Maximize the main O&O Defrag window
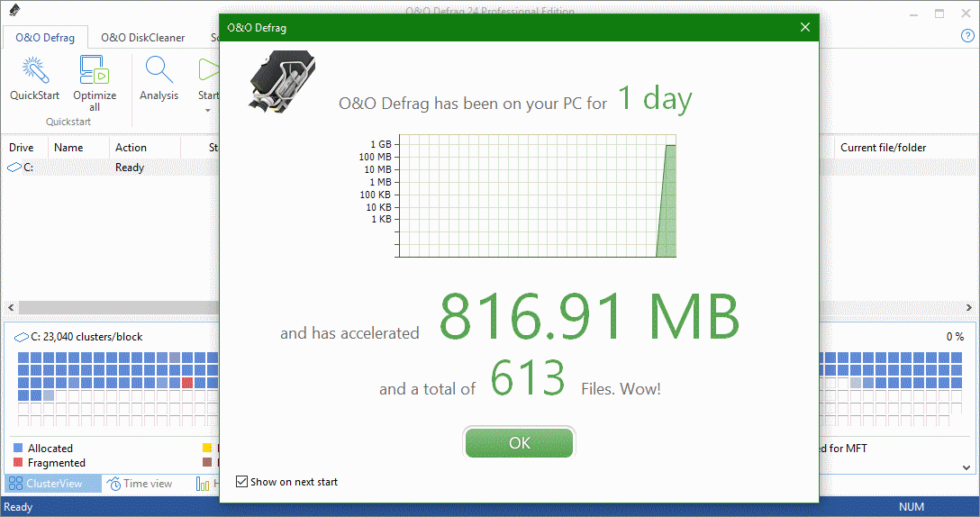 (939, 14)
